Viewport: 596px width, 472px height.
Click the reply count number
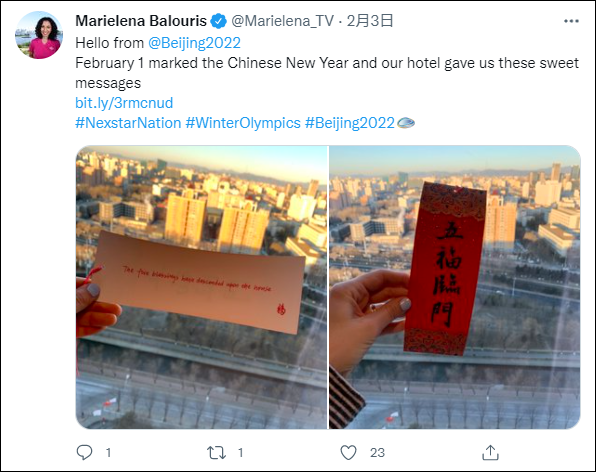click(x=108, y=453)
